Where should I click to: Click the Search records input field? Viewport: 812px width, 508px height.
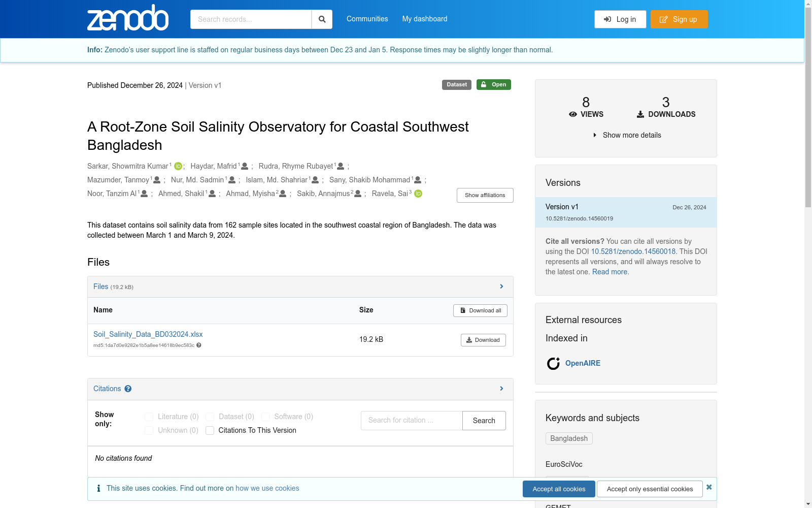[x=251, y=19]
